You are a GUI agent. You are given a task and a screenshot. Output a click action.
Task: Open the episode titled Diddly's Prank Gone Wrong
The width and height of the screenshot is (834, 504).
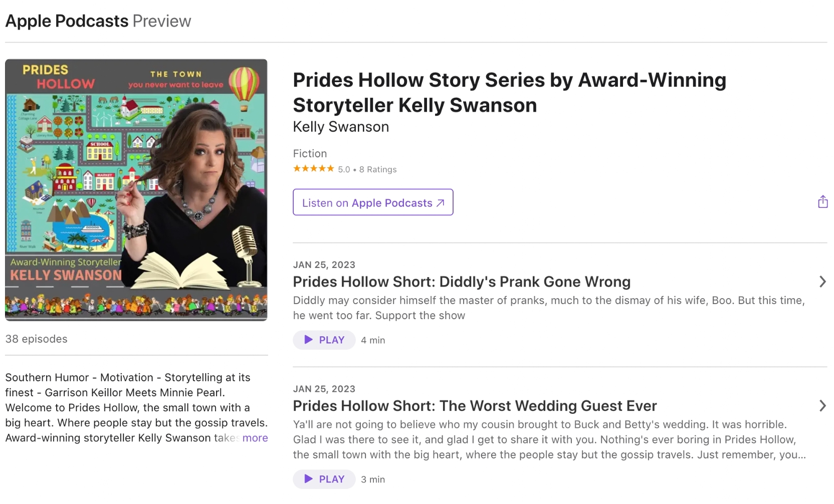tap(462, 282)
